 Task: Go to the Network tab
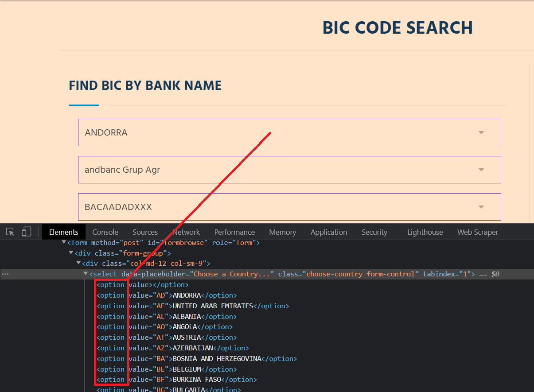click(x=186, y=232)
